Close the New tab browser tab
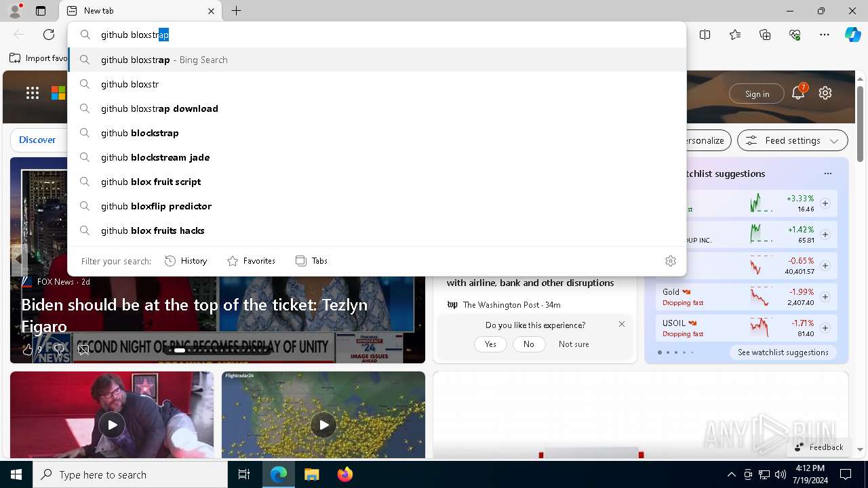 click(x=211, y=11)
